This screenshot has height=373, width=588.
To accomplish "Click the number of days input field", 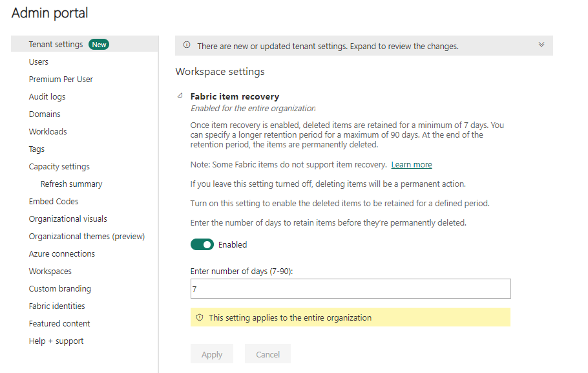I will pos(350,289).
